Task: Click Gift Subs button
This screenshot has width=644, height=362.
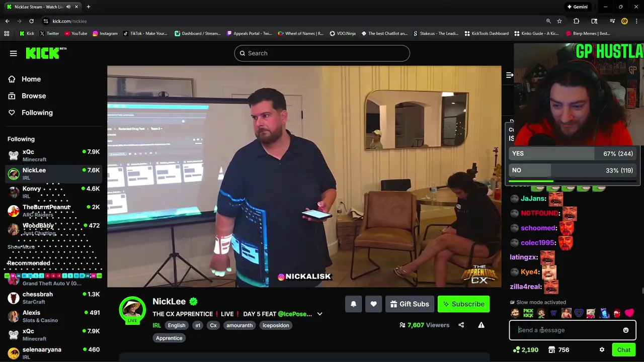Action: pyautogui.click(x=410, y=304)
